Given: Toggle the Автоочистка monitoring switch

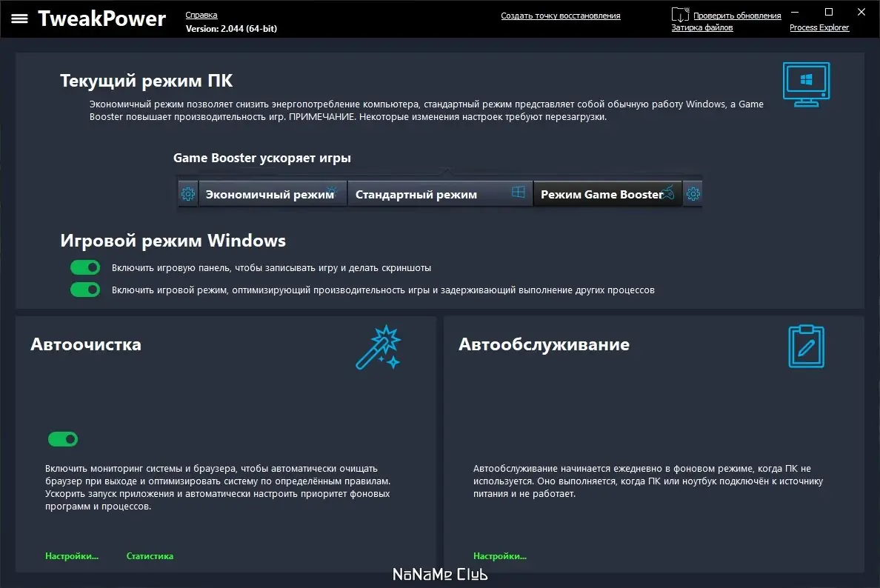Looking at the screenshot, I should click(x=63, y=439).
